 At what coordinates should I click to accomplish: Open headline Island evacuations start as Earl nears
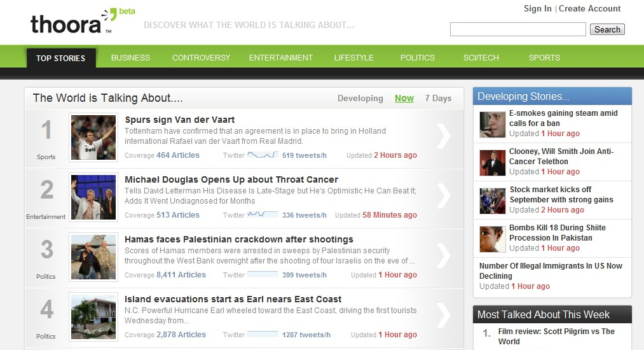click(233, 299)
